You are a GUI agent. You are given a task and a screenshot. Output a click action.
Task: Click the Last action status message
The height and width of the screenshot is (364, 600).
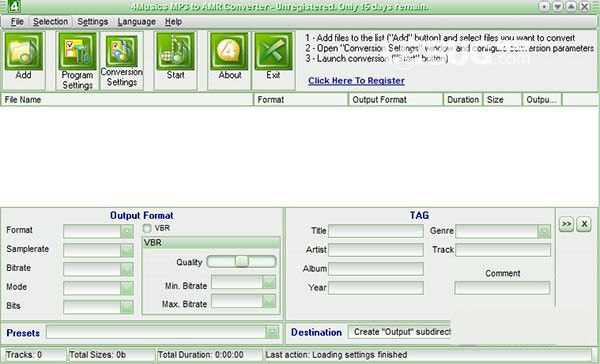(429, 355)
